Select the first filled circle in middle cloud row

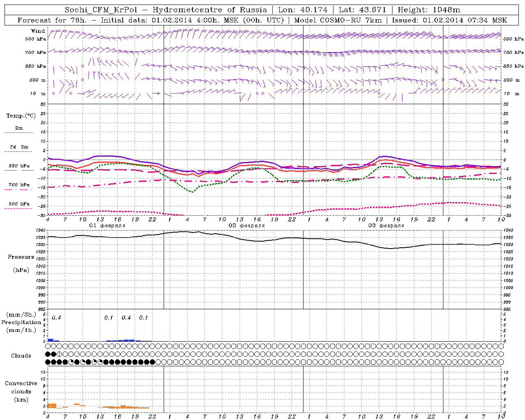click(48, 354)
